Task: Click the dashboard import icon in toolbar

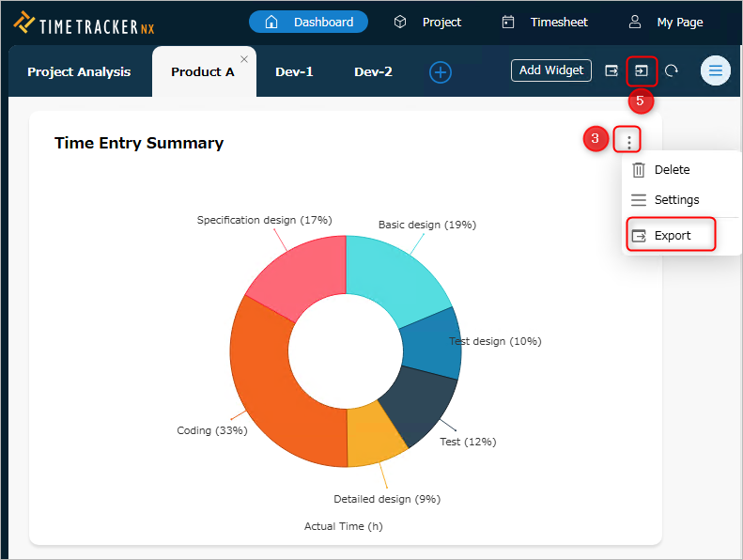Action: click(x=642, y=70)
